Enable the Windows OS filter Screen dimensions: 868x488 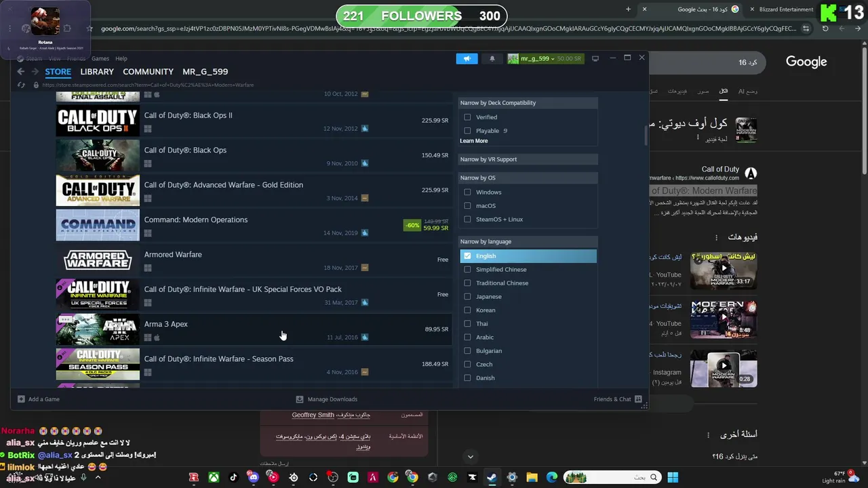(467, 192)
